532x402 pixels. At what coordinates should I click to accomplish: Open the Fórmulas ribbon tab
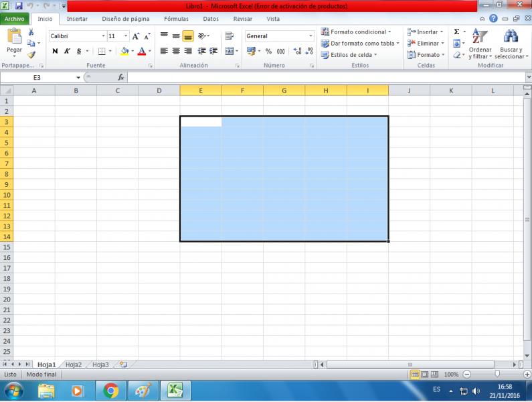coord(176,19)
